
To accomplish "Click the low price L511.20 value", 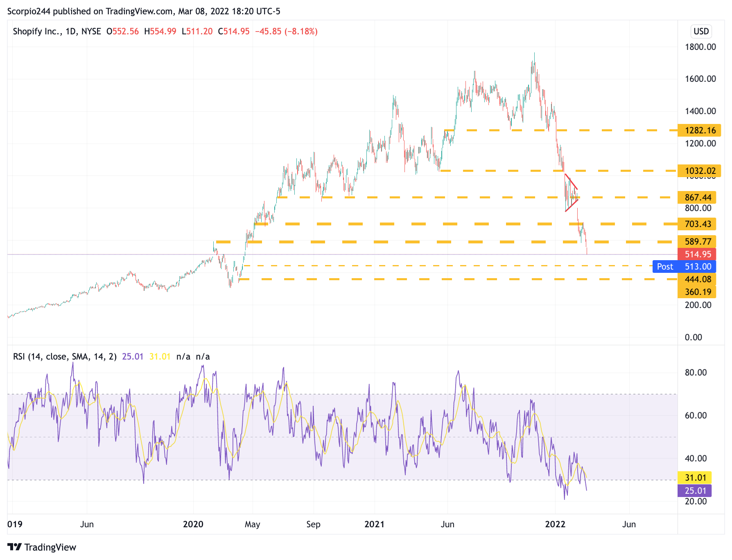I will (197, 31).
